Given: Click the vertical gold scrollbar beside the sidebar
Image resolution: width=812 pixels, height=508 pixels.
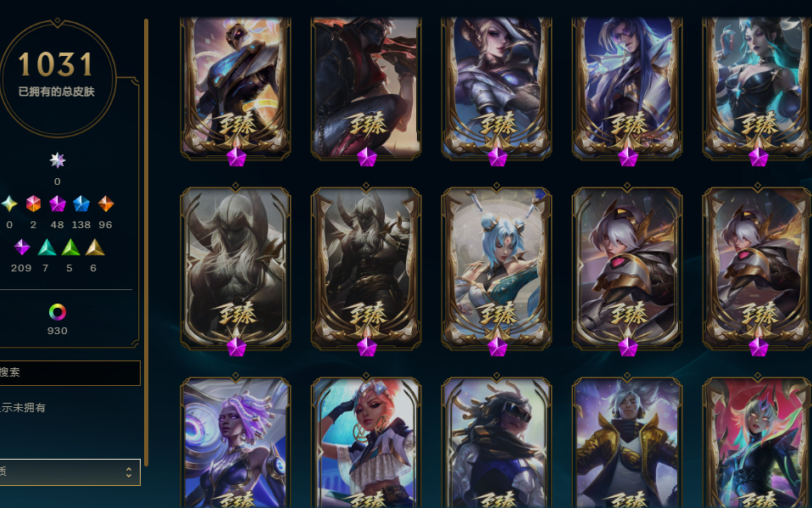Looking at the screenshot, I should 146,243.
